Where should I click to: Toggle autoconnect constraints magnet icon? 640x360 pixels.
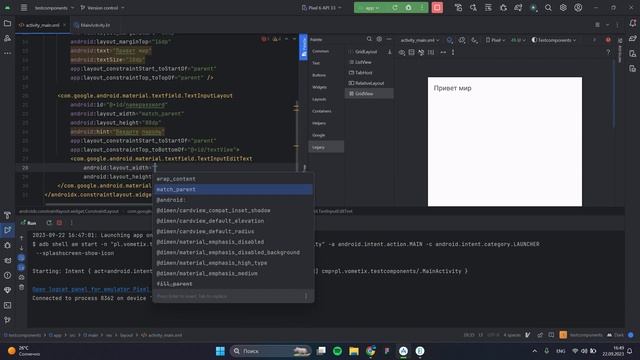pos(421,52)
